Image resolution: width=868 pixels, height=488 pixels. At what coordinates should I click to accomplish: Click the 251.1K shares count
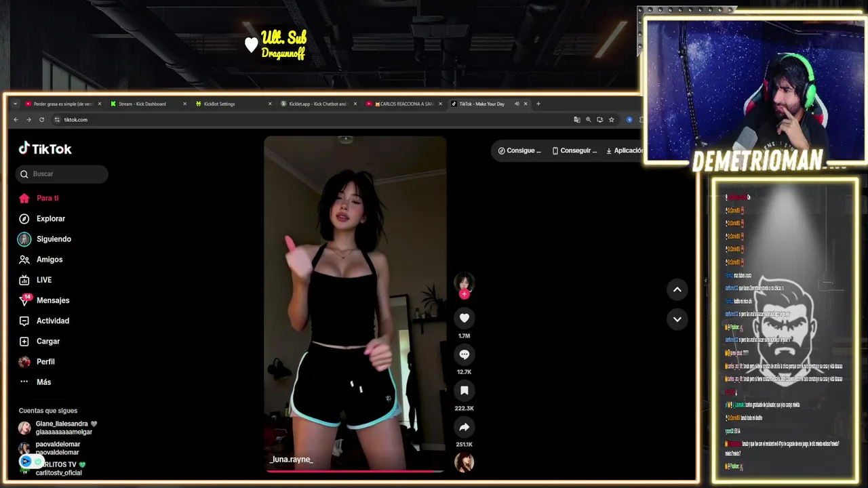tap(464, 444)
